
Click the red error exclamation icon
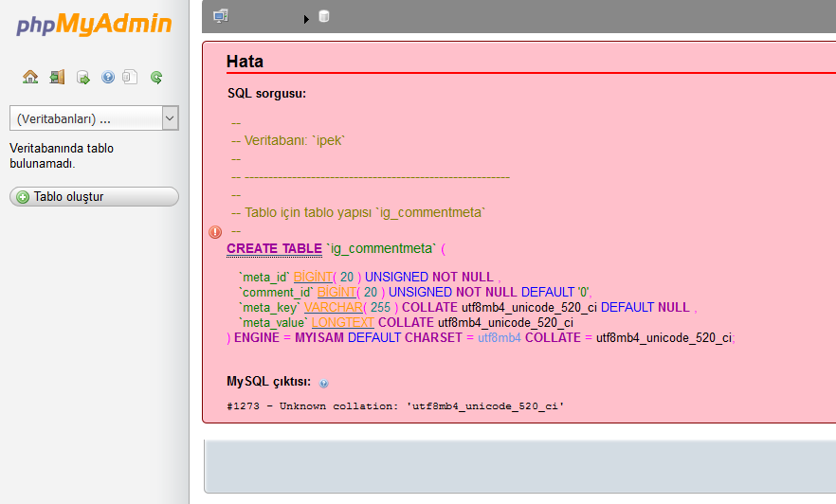(215, 232)
